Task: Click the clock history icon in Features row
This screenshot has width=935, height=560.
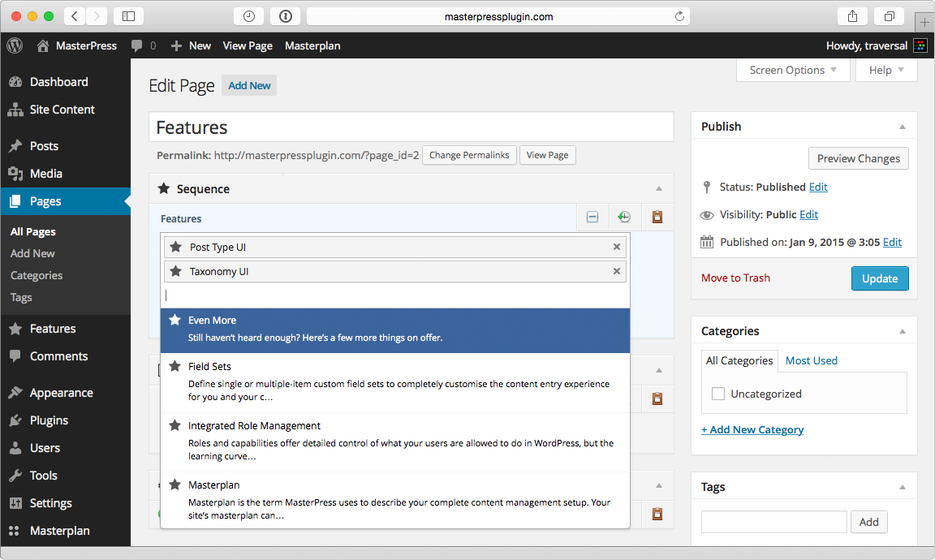Action: click(x=624, y=217)
